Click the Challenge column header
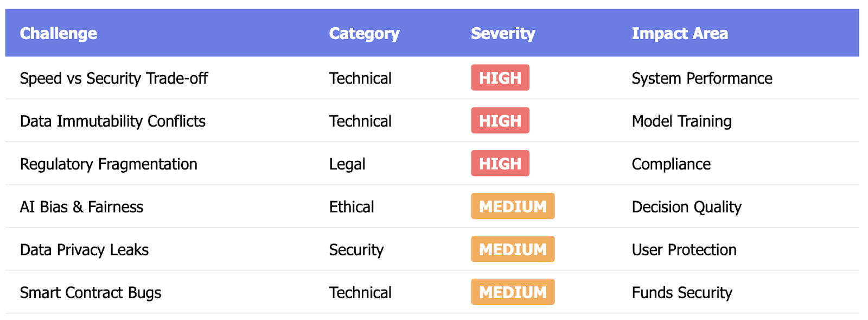The image size is (868, 320). pos(59,34)
